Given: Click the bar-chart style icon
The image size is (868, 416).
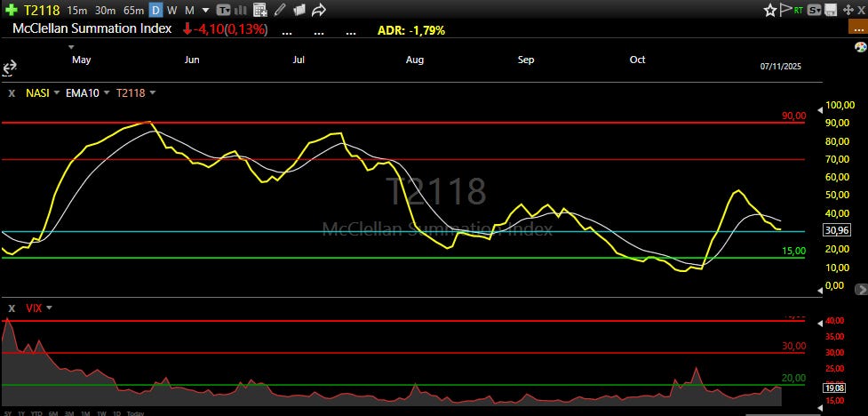Looking at the screenshot, I should pos(240,10).
